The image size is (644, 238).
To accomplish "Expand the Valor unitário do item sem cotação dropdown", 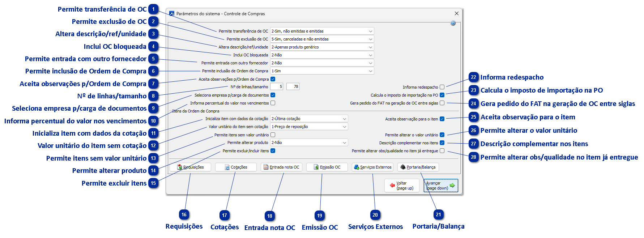I will coord(309,127).
